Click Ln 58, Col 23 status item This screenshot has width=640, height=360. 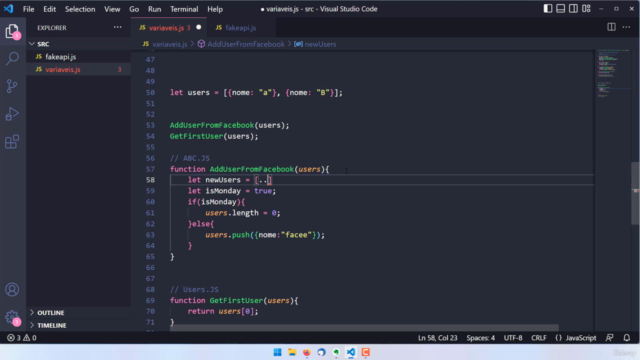[x=438, y=338]
